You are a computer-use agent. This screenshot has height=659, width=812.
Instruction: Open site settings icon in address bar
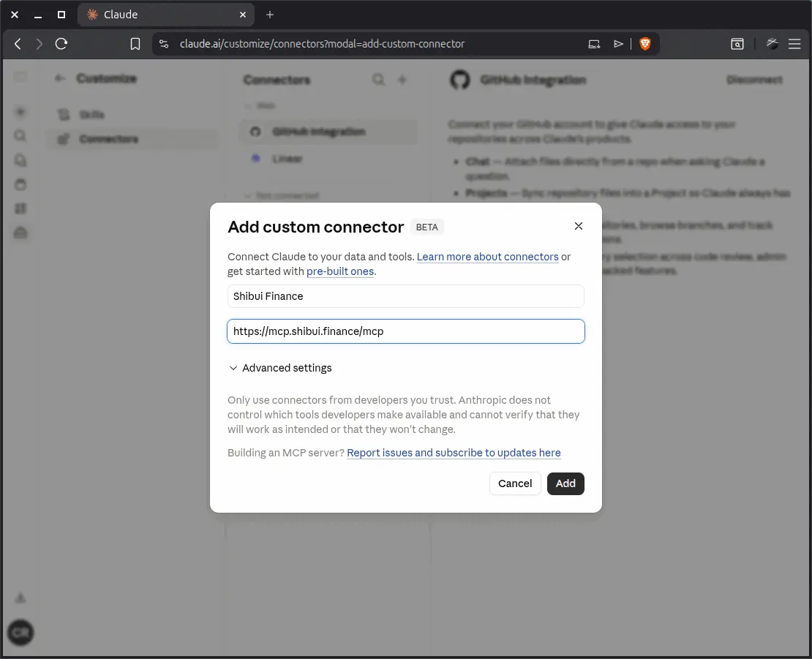click(x=164, y=44)
